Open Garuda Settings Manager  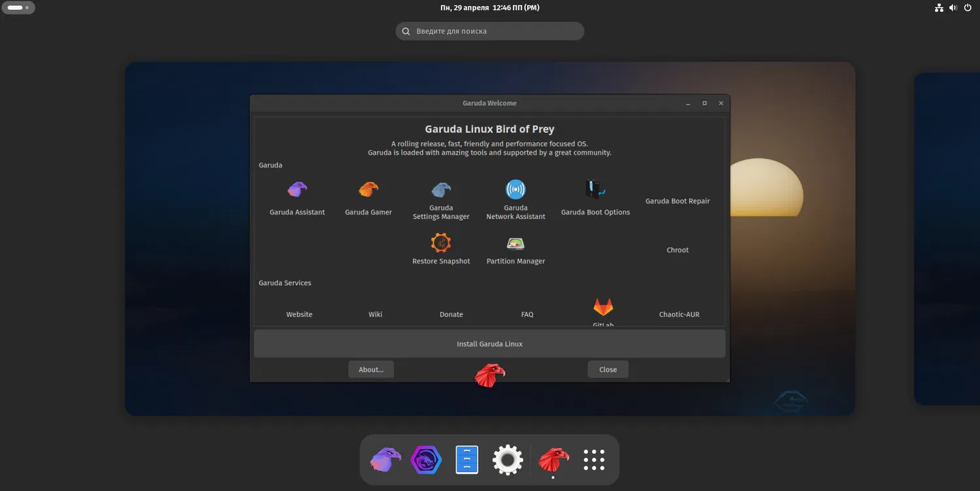441,201
